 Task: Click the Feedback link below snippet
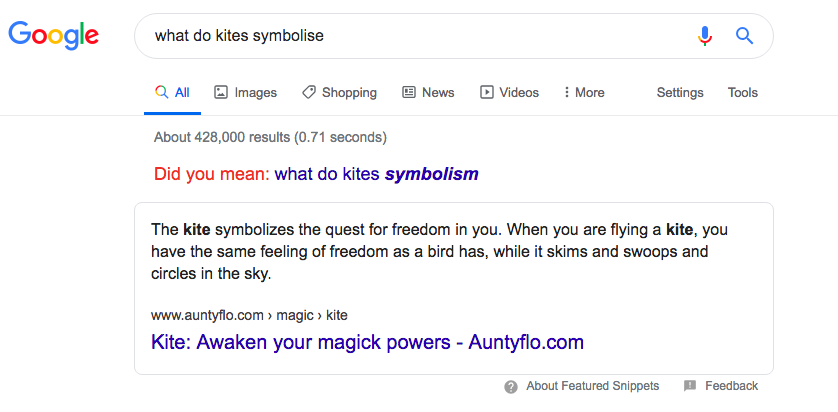(x=732, y=386)
